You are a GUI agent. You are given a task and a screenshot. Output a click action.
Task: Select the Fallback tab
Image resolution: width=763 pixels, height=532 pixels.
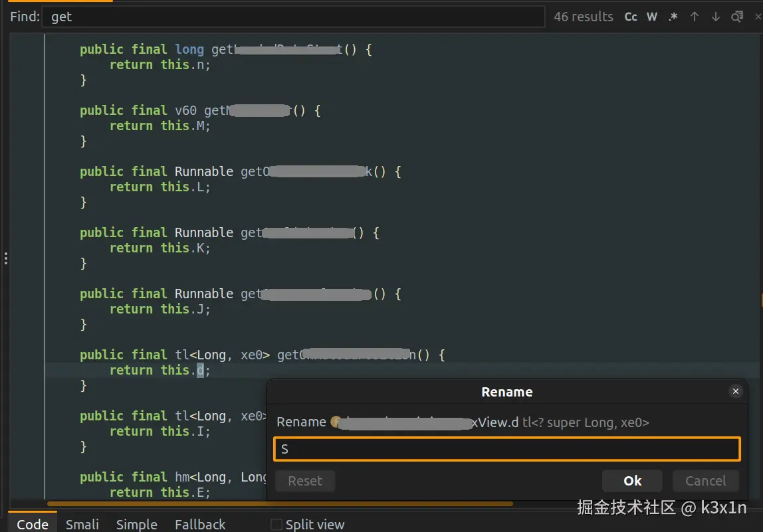tap(200, 524)
